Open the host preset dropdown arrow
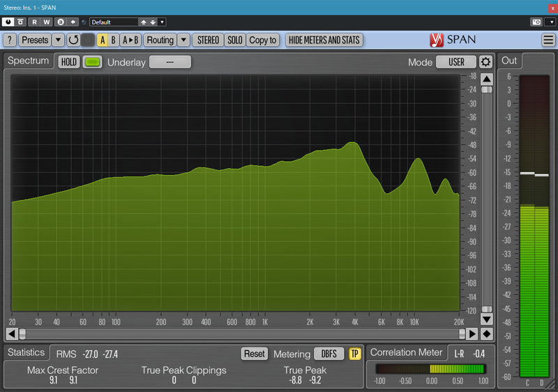558x392 pixels. tap(162, 22)
